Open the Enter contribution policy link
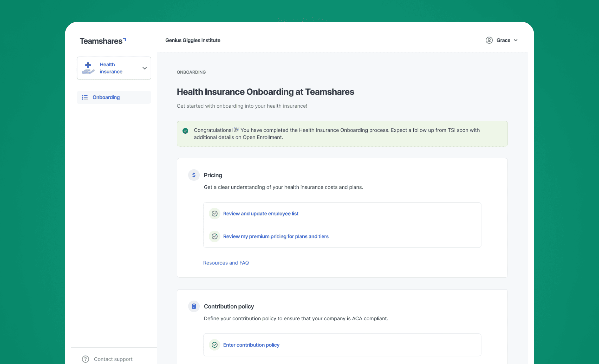Viewport: 599px width, 364px height. click(251, 345)
